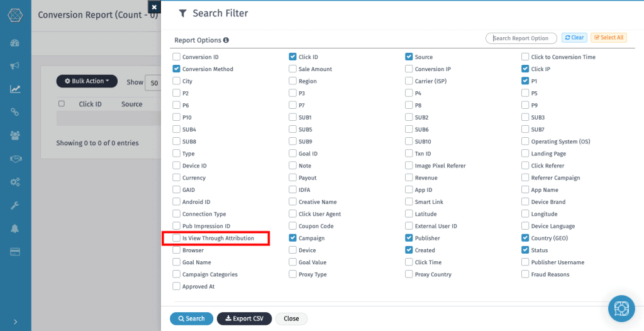Tick the Sale Amount checkbox
The image size is (644, 331).
pyautogui.click(x=293, y=69)
